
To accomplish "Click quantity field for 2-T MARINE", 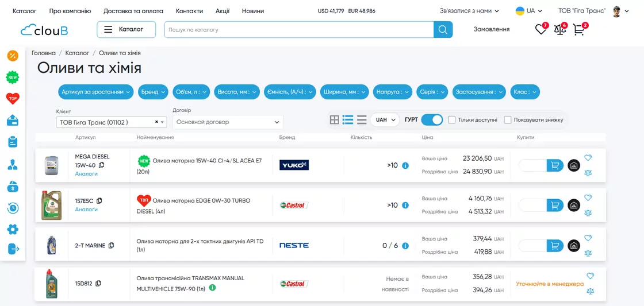I will click(x=532, y=246).
